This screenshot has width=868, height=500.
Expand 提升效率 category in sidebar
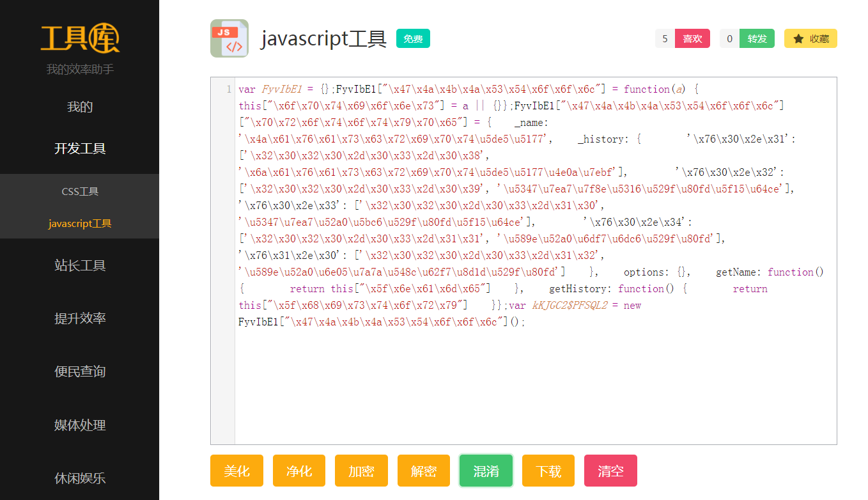click(80, 318)
